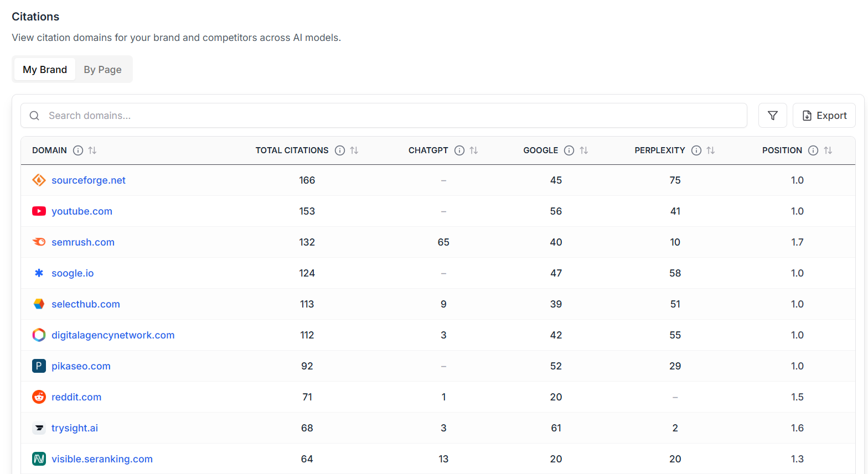The width and height of the screenshot is (868, 474).
Task: Focus the Search domains input field
Action: [x=387, y=116]
